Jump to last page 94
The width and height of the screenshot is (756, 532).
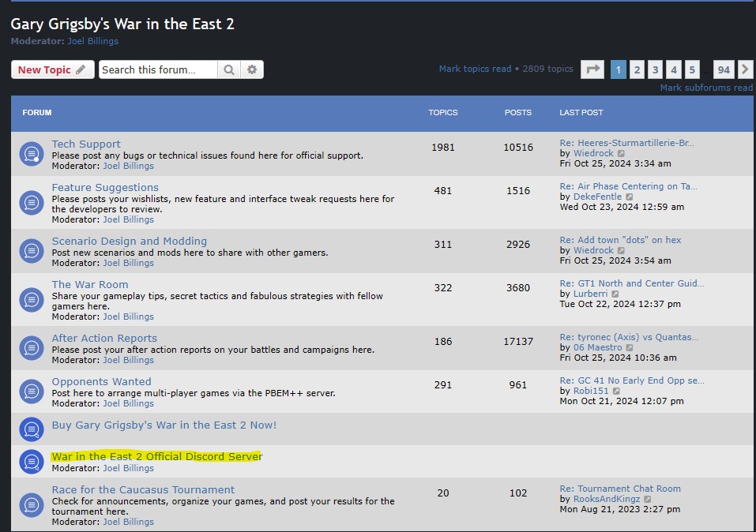724,70
